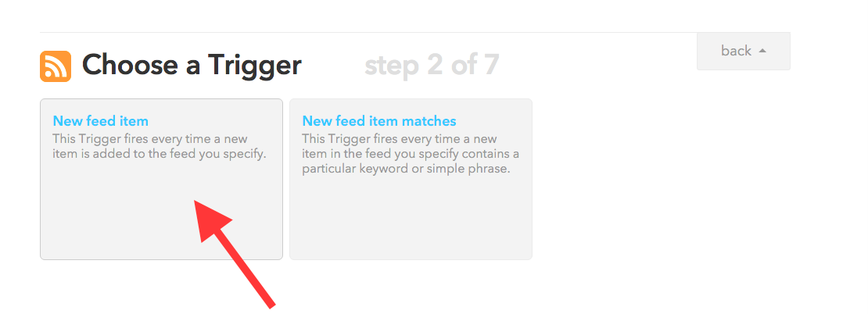Click blank area inside New feed item matches card
The image size is (868, 314).
click(x=411, y=221)
